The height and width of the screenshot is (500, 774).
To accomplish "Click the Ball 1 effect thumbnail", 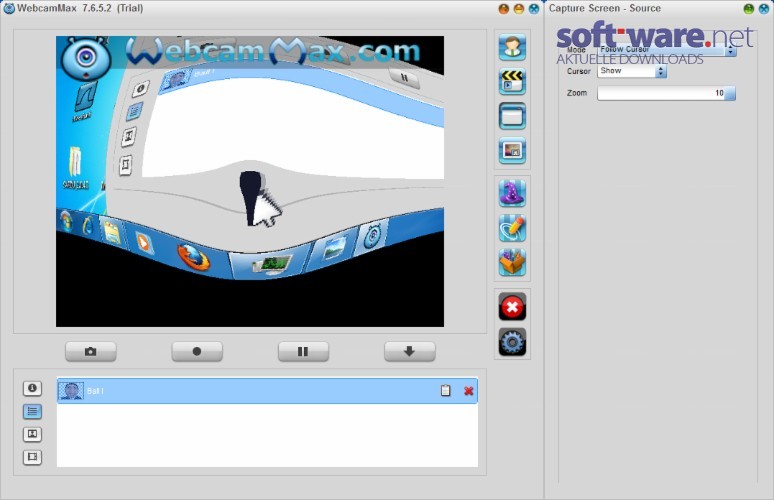I will 71,391.
